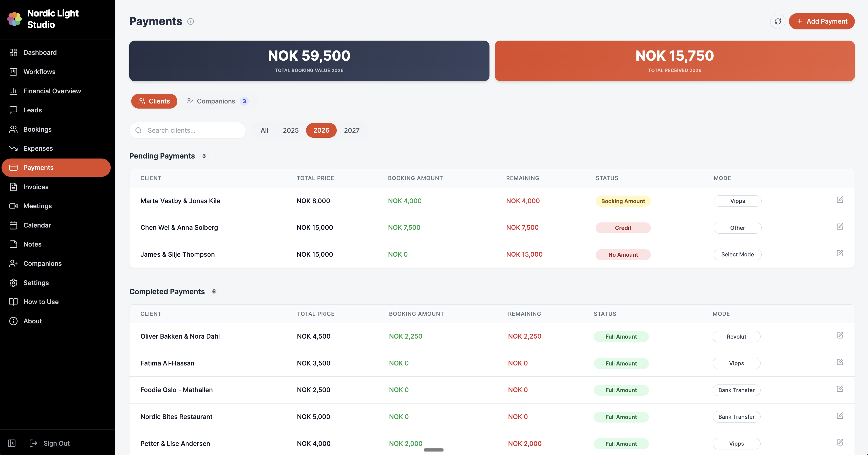Image resolution: width=868 pixels, height=455 pixels.
Task: Change Vipps mode for Marte Vestby row
Action: click(x=737, y=201)
